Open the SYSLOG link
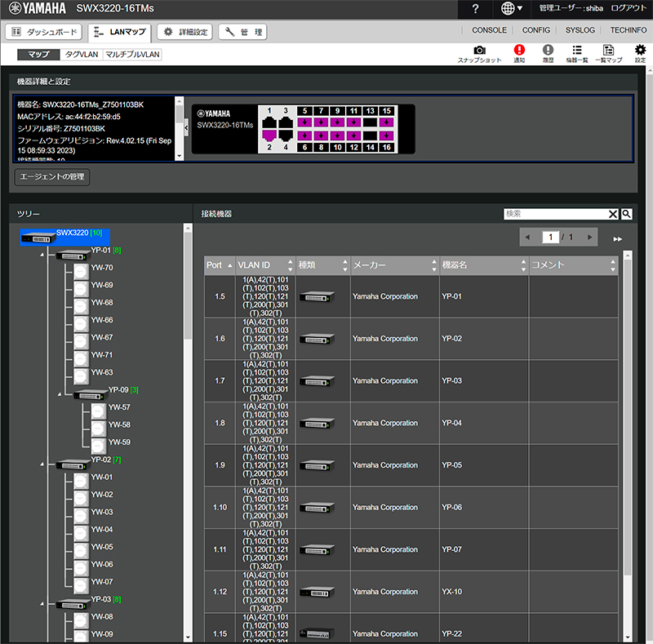The width and height of the screenshot is (653, 644). click(580, 30)
